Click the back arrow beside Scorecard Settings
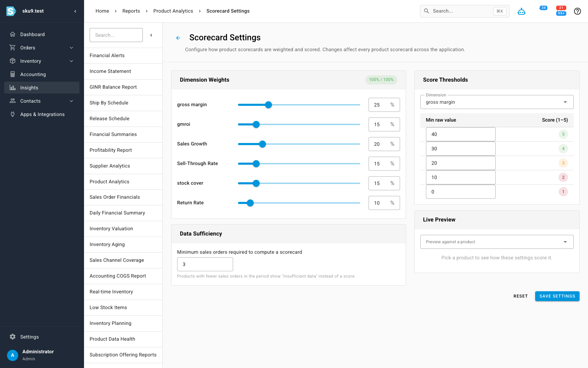The image size is (588, 368). (178, 38)
